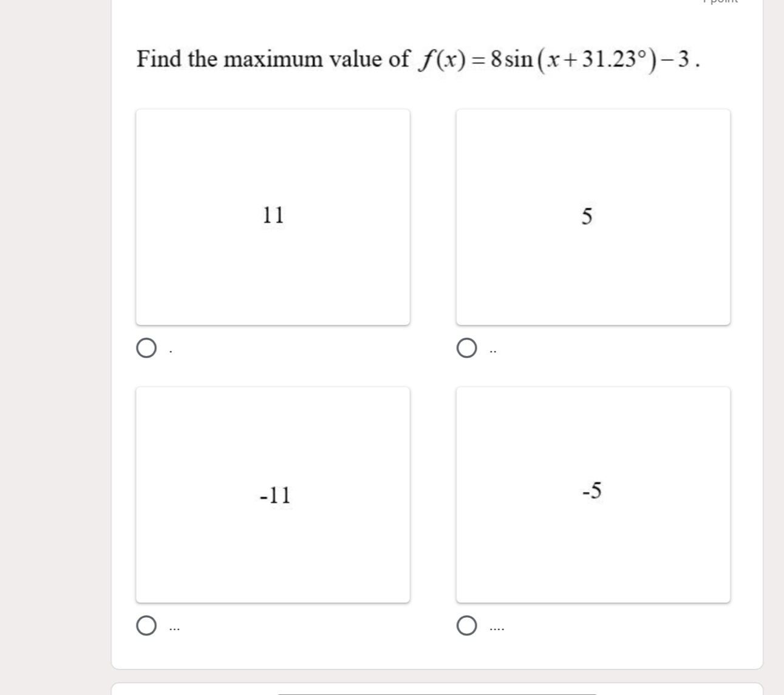
Task: Click the two-dot caption beside answer 5
Action: point(492,350)
